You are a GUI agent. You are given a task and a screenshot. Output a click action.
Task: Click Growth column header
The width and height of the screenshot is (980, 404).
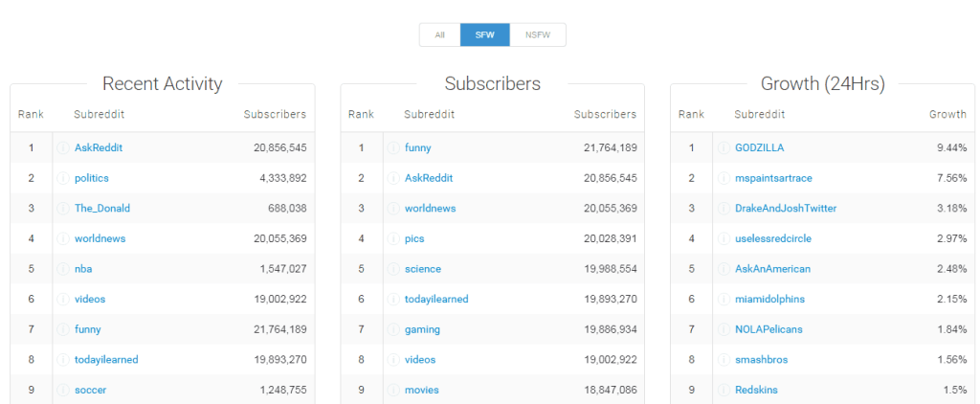[x=947, y=115]
